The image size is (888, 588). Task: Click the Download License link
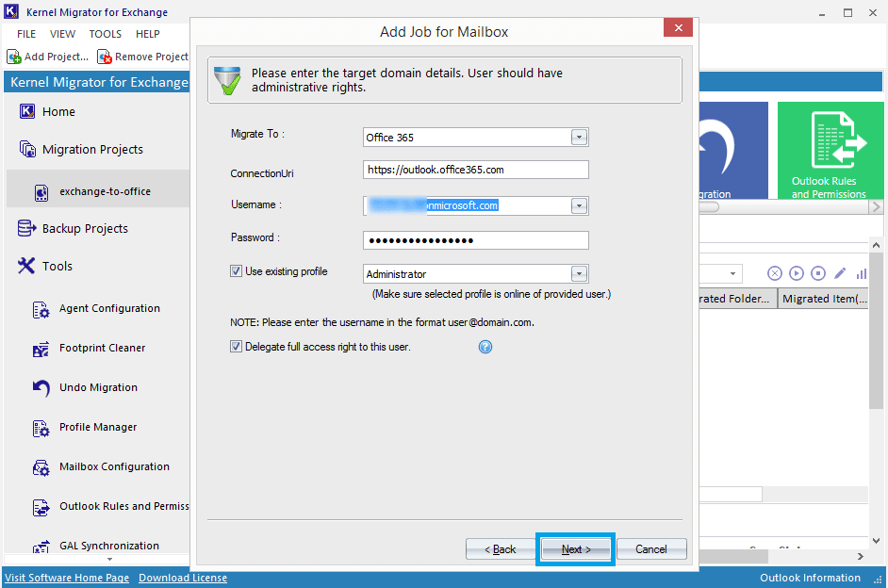(x=183, y=578)
